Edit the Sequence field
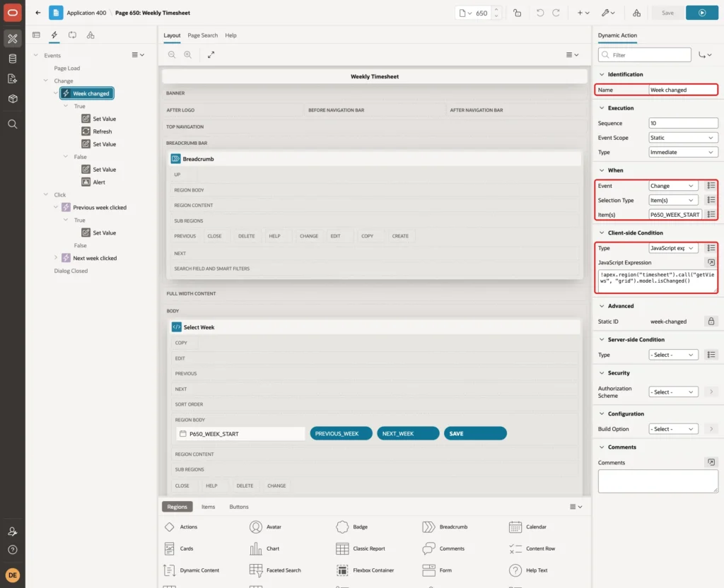Screen dimensions: 724x588 pyautogui.click(x=683, y=123)
